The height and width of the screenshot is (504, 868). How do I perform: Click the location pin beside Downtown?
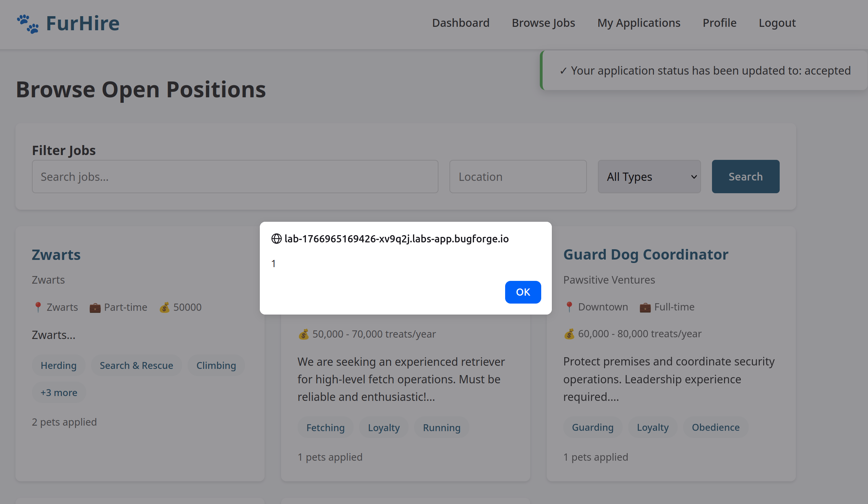click(x=569, y=307)
